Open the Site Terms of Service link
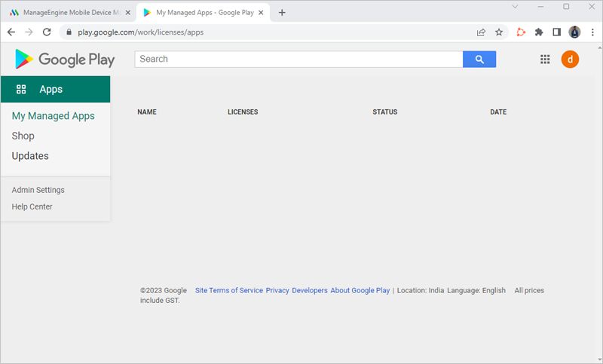The height and width of the screenshot is (364, 603). tap(229, 291)
